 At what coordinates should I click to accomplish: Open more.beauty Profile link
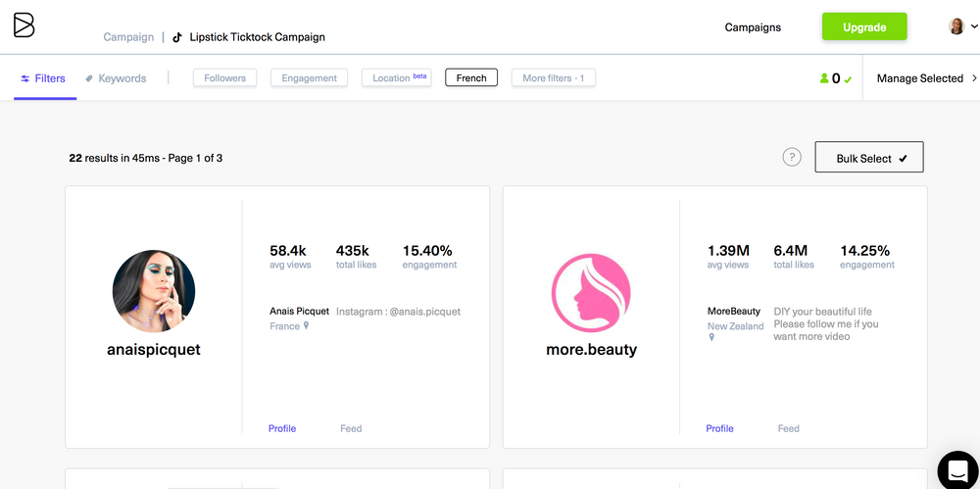[x=719, y=428]
